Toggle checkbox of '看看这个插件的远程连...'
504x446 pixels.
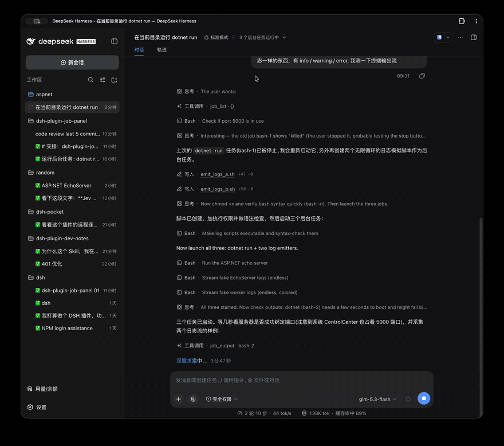click(38, 225)
